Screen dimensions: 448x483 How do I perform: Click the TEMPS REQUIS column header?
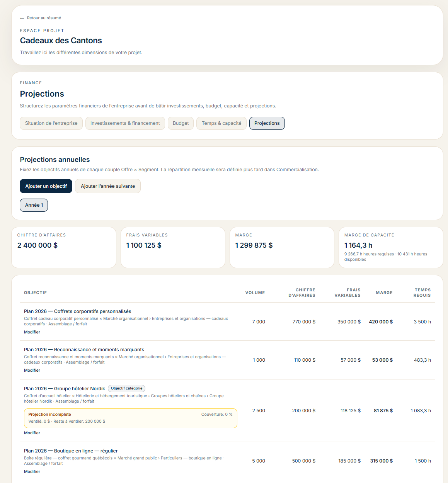(422, 293)
